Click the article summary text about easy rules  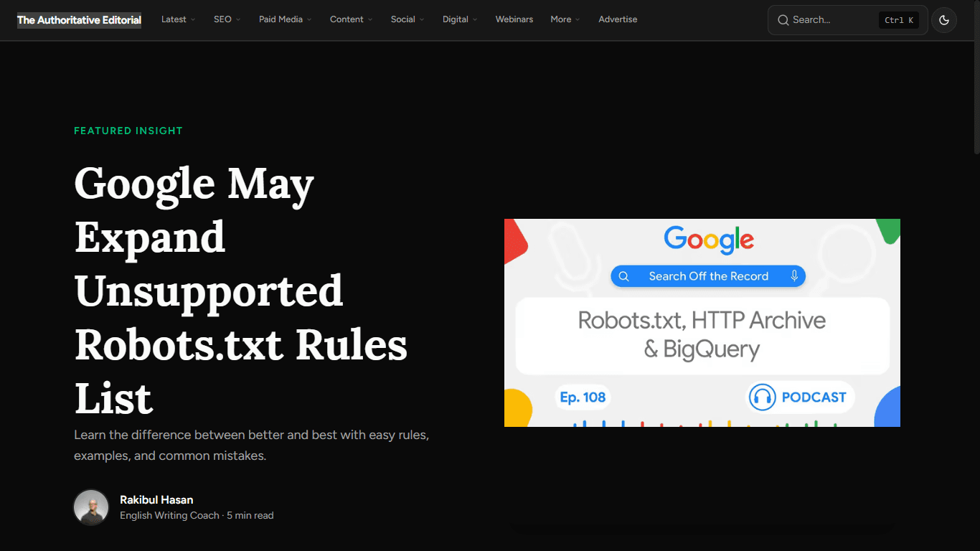pyautogui.click(x=252, y=446)
